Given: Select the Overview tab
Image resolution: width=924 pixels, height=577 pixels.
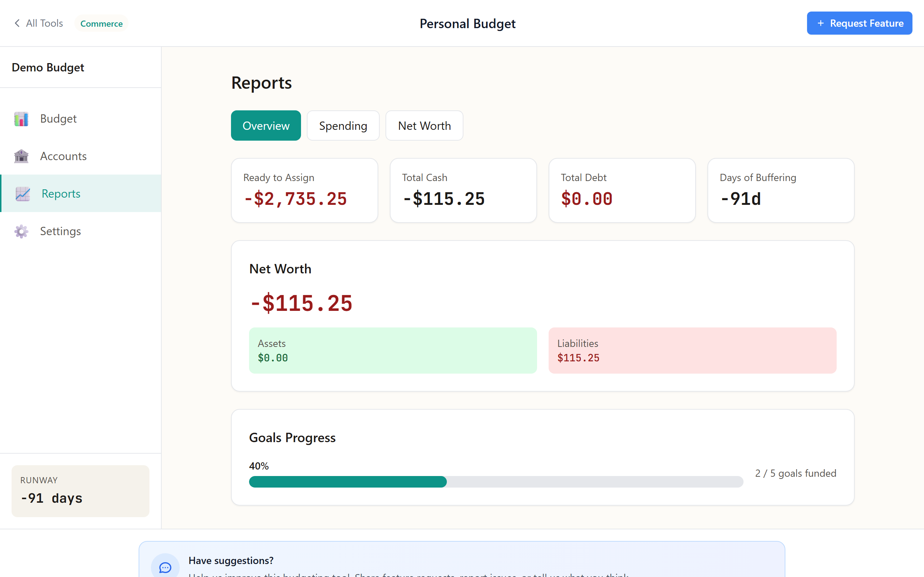Looking at the screenshot, I should (x=266, y=125).
